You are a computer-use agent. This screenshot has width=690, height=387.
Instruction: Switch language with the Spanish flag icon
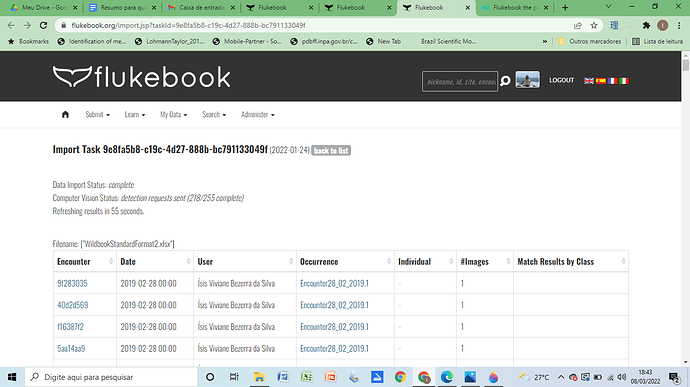pos(601,81)
